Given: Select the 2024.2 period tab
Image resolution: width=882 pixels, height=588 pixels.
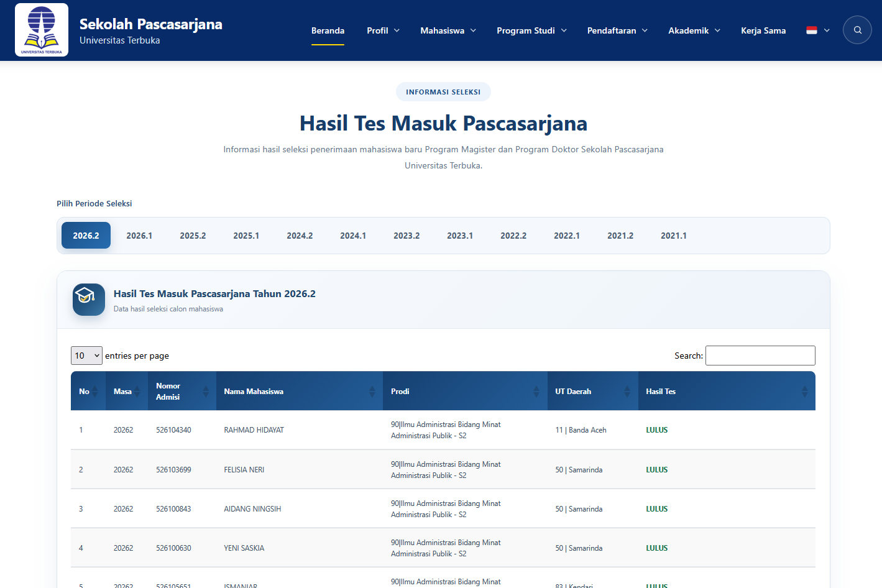Looking at the screenshot, I should click(x=300, y=236).
